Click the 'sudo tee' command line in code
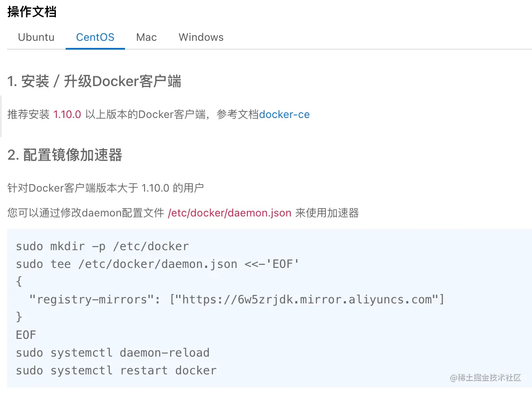The image size is (532, 393). pyautogui.click(x=157, y=264)
